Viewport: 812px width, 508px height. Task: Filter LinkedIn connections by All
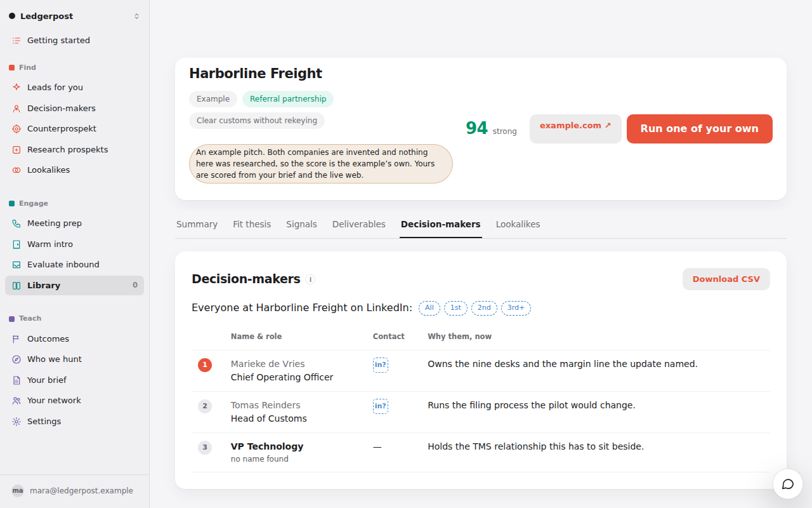(429, 308)
